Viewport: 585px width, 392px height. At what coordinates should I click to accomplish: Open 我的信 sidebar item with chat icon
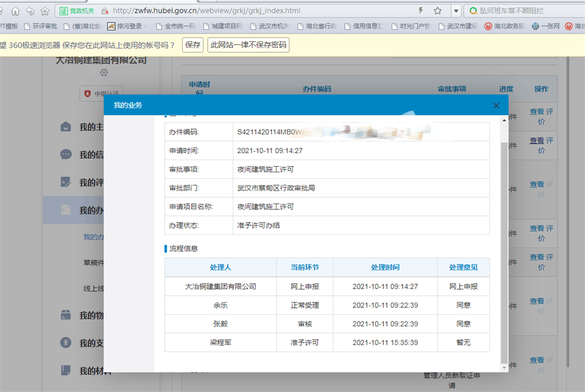pyautogui.click(x=82, y=154)
